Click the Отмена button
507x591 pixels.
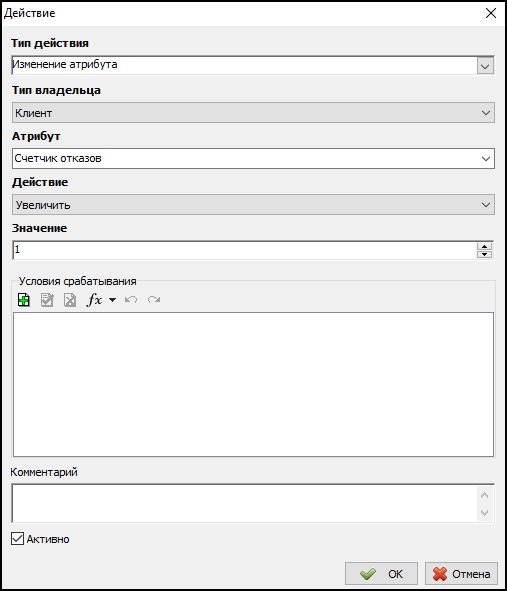(461, 574)
